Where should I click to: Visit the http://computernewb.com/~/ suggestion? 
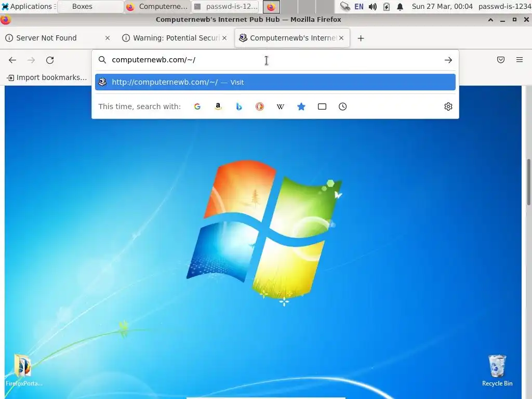tap(275, 82)
